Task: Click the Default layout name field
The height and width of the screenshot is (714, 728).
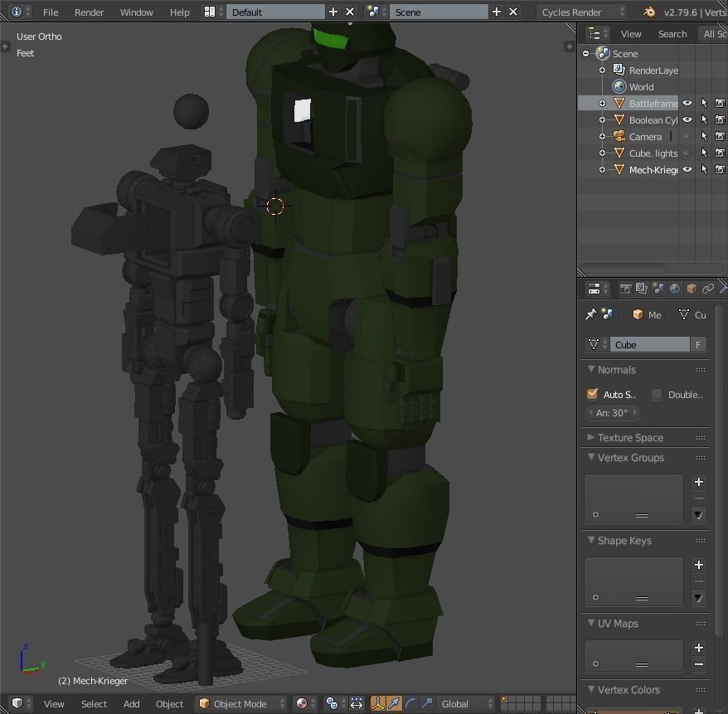Action: [276, 12]
